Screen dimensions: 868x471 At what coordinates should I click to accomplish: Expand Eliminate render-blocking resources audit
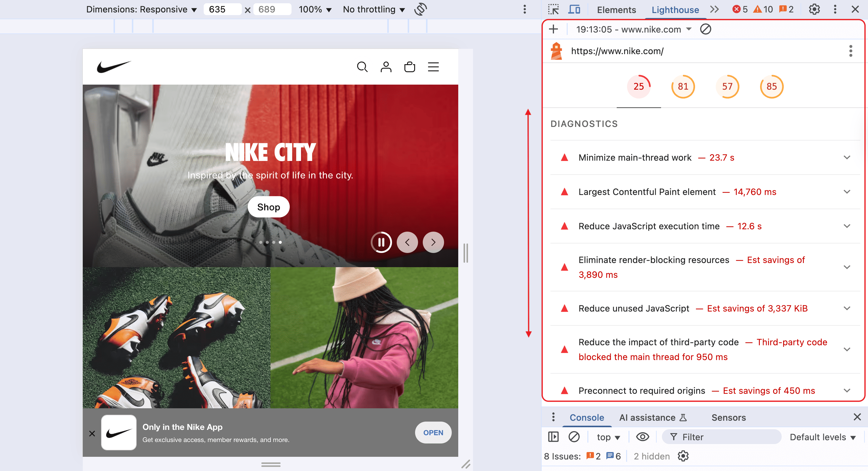(x=705, y=267)
